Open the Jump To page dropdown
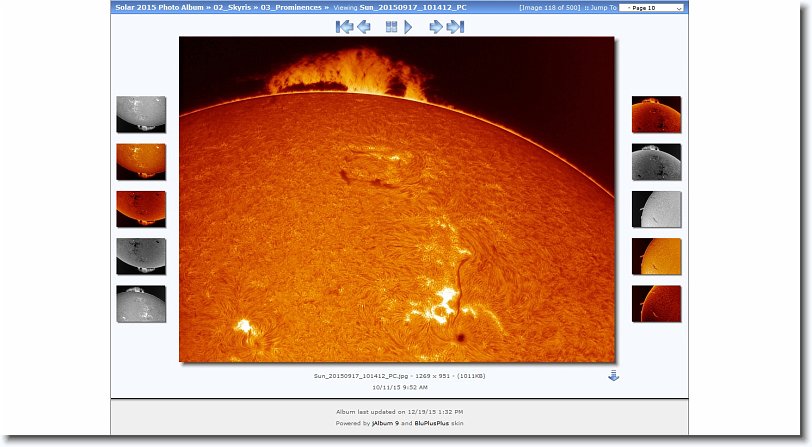This screenshot has height=447, width=812. [x=651, y=8]
